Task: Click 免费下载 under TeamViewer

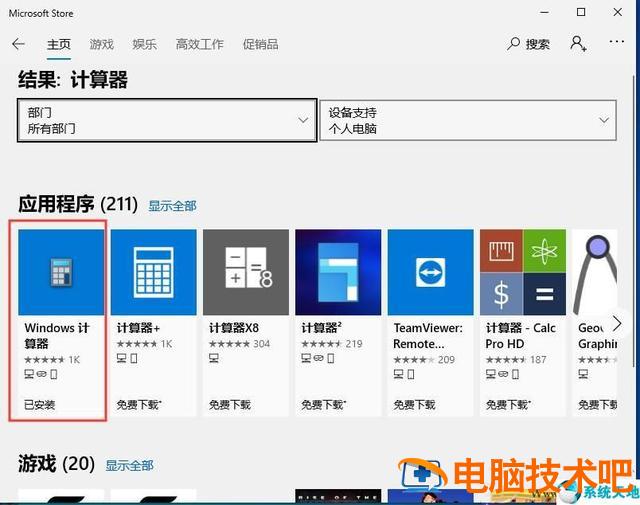Action: click(414, 405)
